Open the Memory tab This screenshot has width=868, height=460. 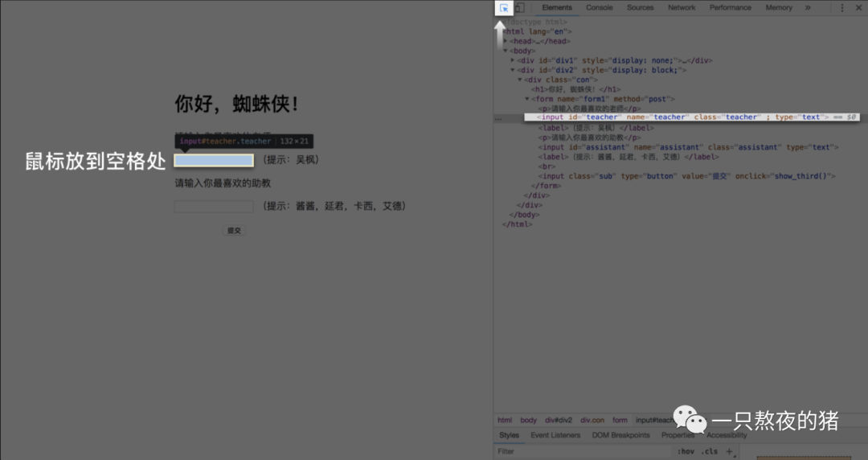779,8
